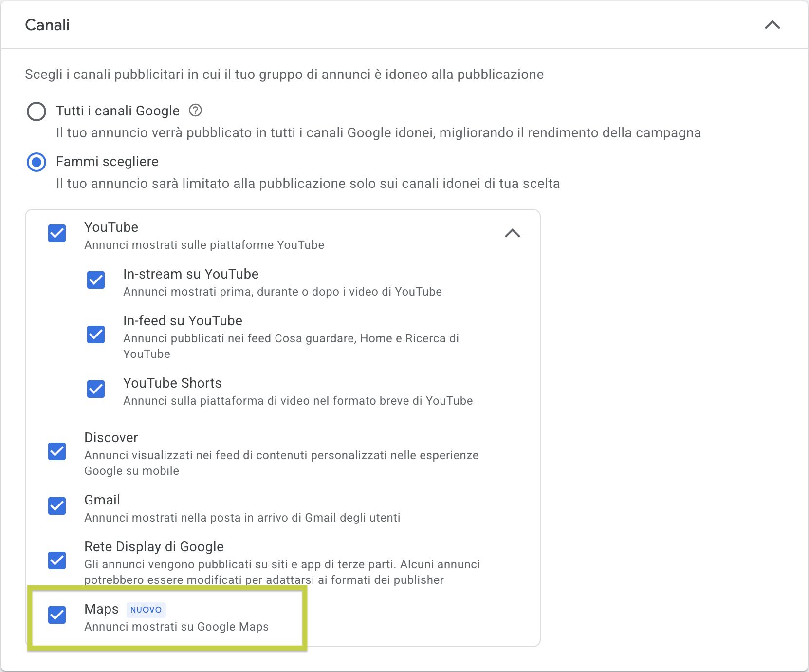Uncheck the In-stream su YouTube checkbox
Viewport: 809px width, 672px height.
pyautogui.click(x=96, y=280)
